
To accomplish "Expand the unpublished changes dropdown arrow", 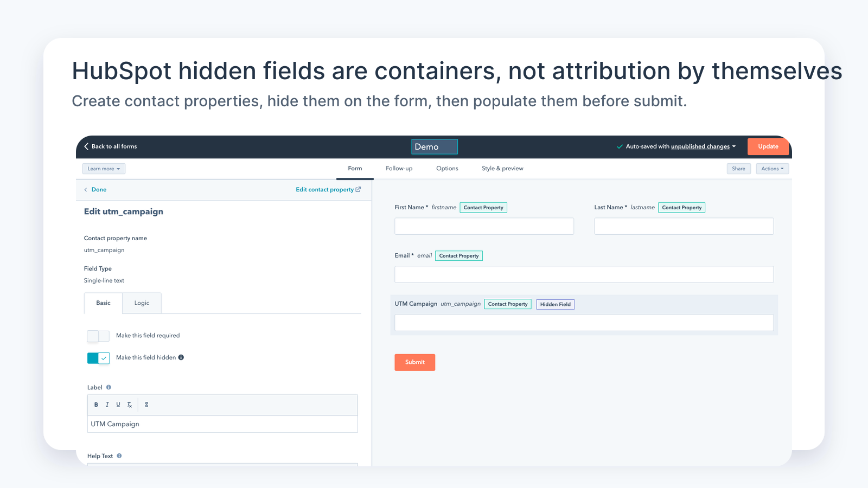I will click(x=734, y=146).
